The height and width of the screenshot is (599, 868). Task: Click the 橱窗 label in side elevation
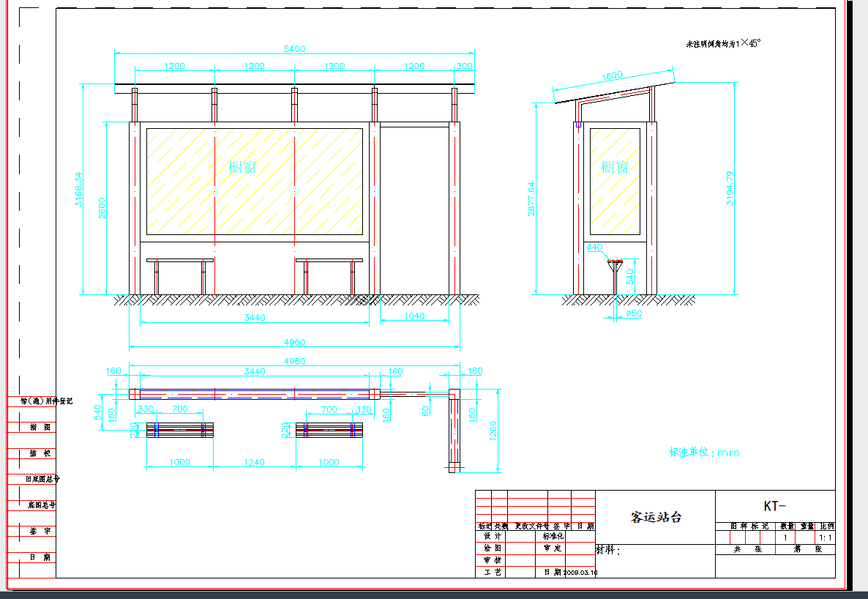click(x=615, y=167)
